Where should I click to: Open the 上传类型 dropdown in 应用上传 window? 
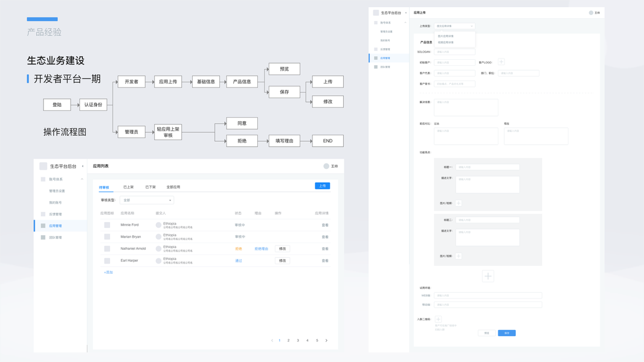[x=455, y=26]
